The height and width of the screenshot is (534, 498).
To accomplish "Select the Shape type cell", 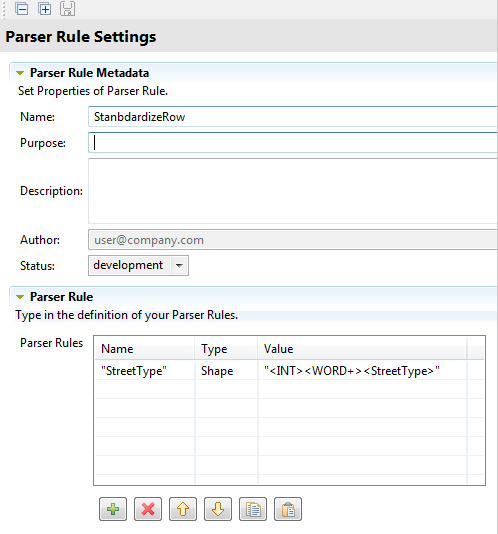I will click(x=227, y=371).
